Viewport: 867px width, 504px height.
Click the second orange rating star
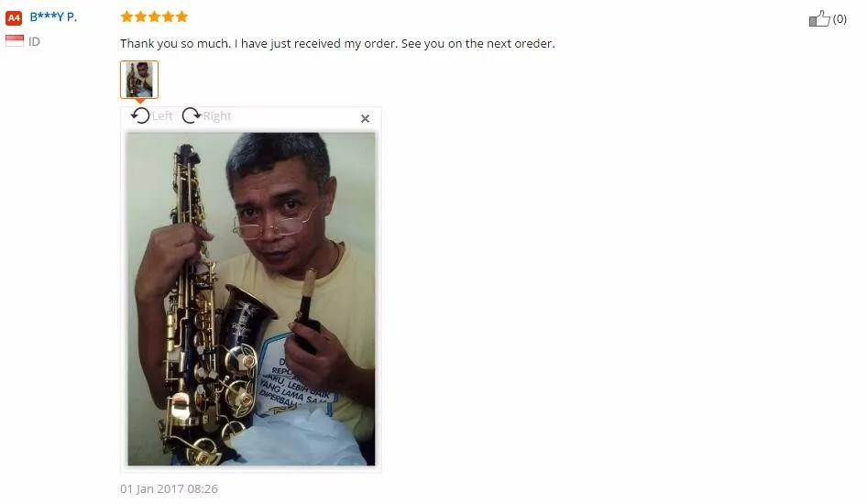(x=140, y=16)
